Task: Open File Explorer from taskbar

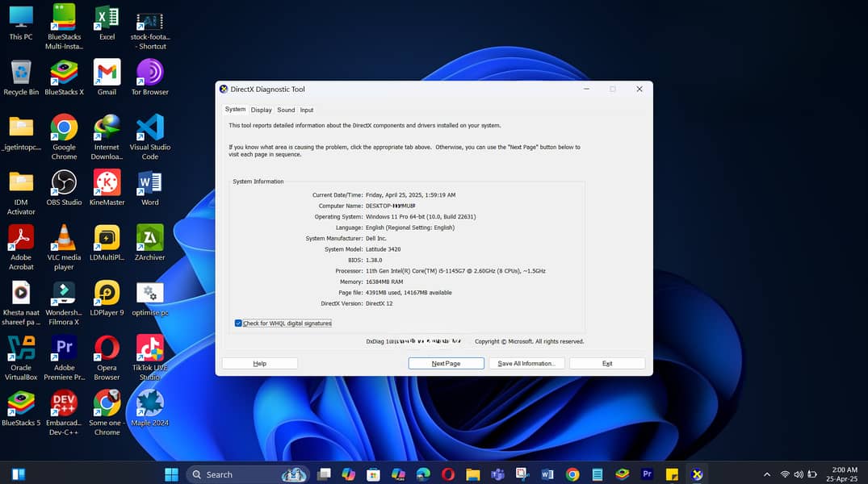Action: tap(472, 474)
